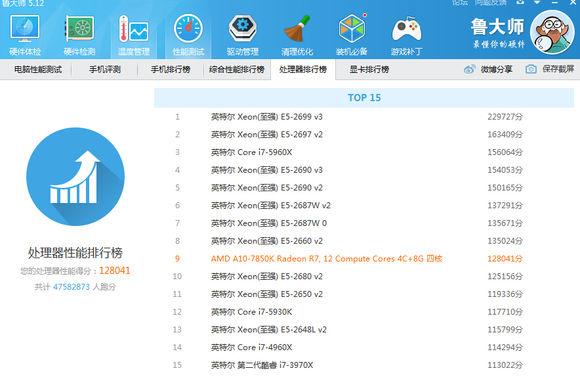The image size is (580, 383).
Task: Switch to the 手机评测 tab
Action: pos(105,69)
